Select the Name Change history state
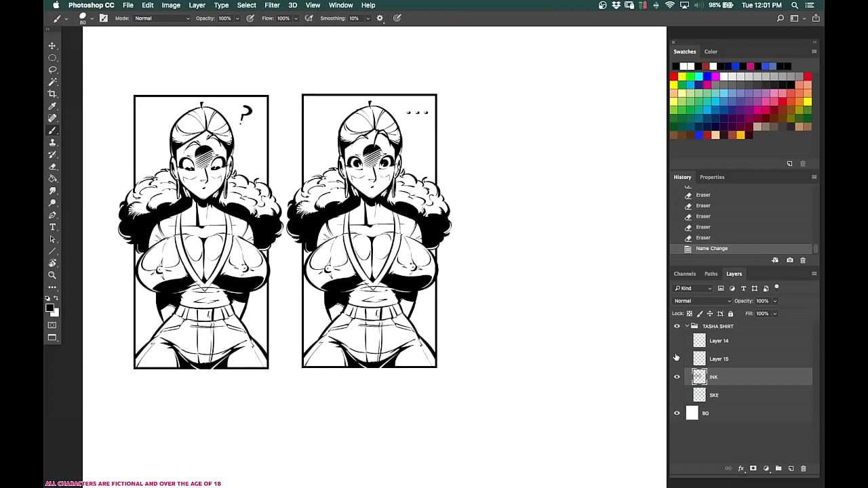Screen dimensions: 868x488 click(711, 249)
